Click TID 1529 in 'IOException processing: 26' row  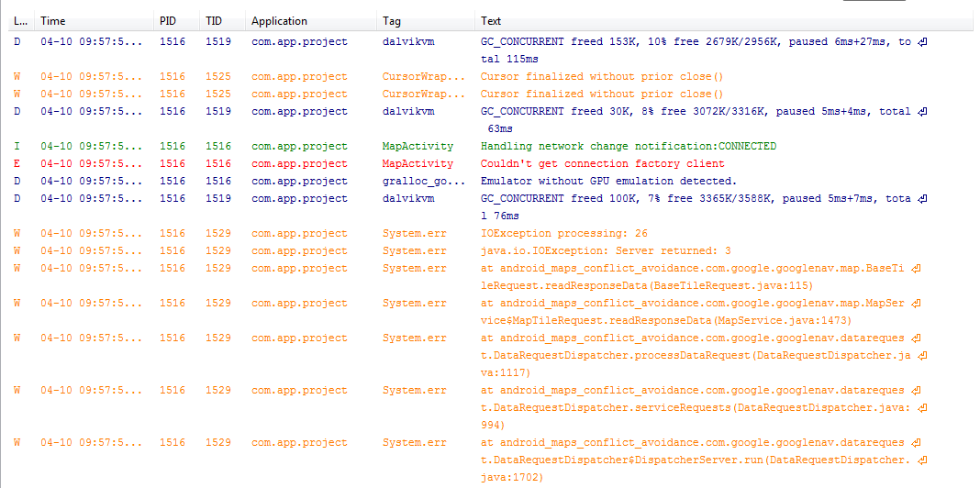[218, 234]
